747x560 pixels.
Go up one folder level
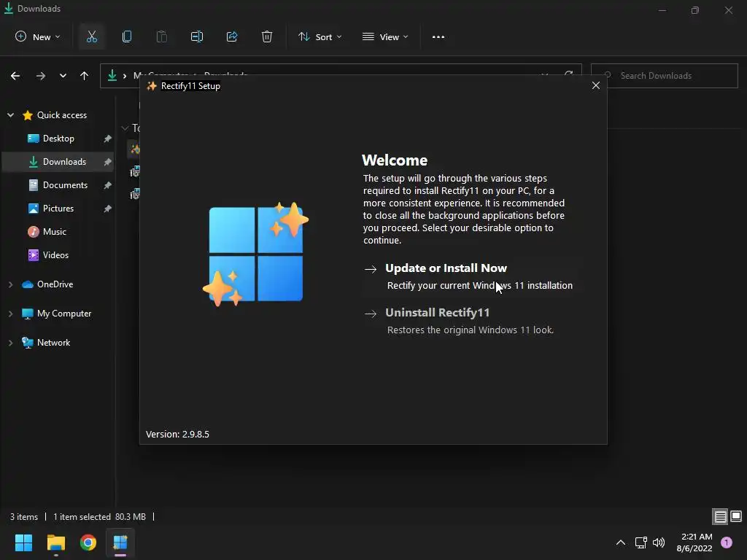[85, 76]
